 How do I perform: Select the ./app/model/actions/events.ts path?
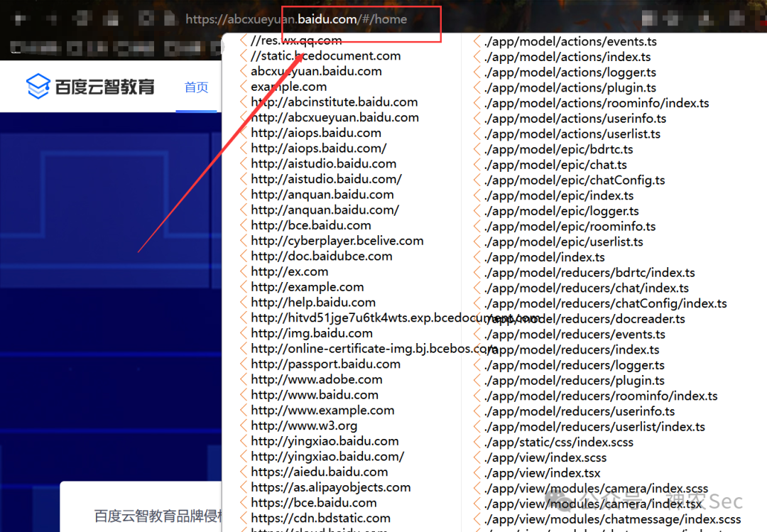570,42
